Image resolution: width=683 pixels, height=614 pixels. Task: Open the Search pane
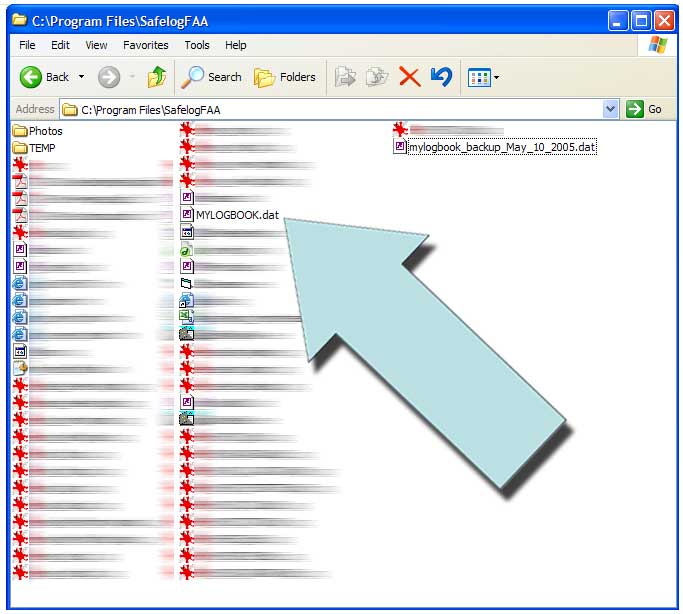click(211, 77)
